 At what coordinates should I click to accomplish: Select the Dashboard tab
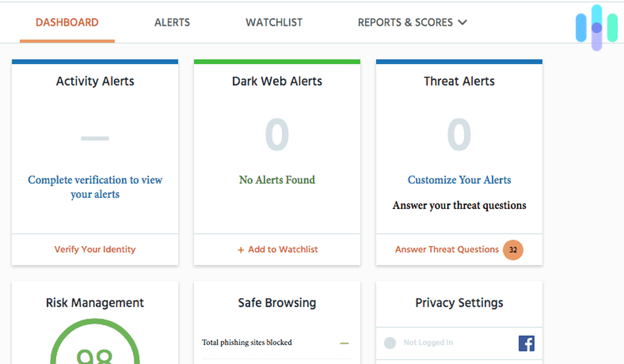point(67,22)
